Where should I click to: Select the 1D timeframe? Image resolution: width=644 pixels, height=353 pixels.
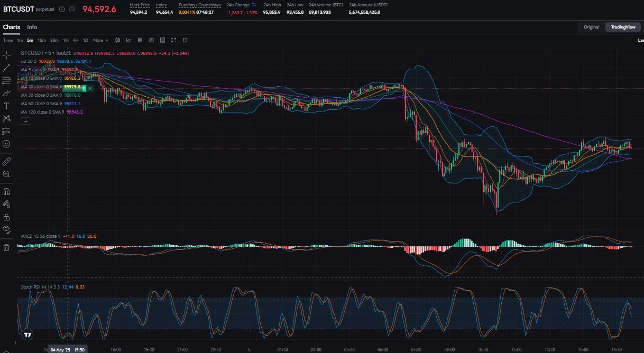[x=85, y=40]
